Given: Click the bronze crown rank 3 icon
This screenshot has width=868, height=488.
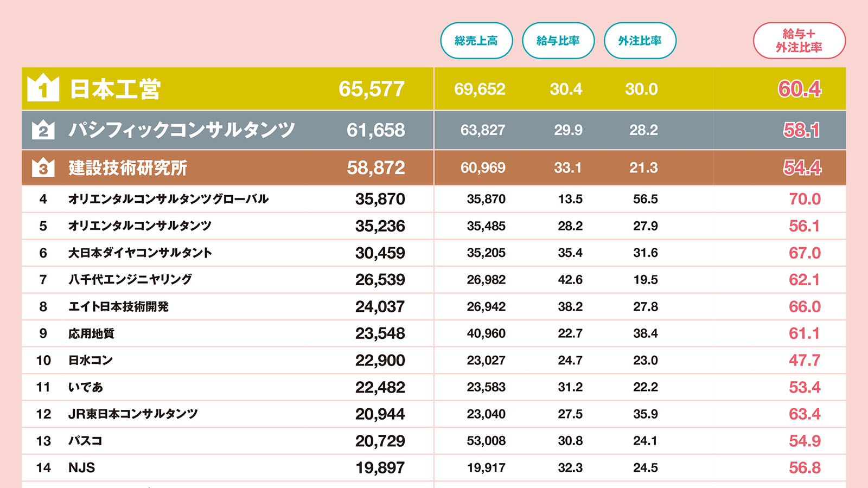Looking at the screenshot, I should (43, 168).
